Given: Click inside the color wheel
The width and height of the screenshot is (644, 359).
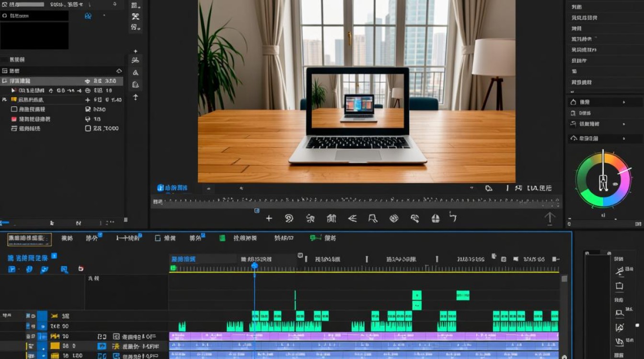Looking at the screenshot, I should coord(603,179).
